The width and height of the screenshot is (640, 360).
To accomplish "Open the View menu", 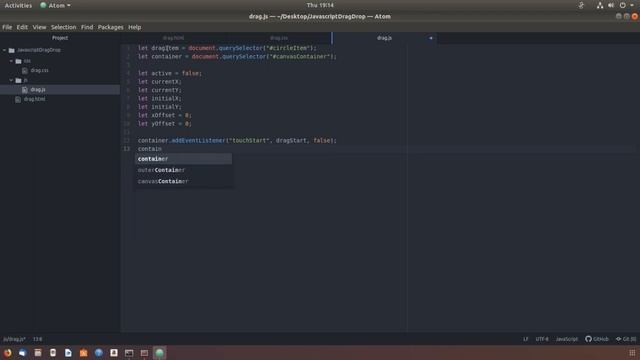I will (x=39, y=27).
